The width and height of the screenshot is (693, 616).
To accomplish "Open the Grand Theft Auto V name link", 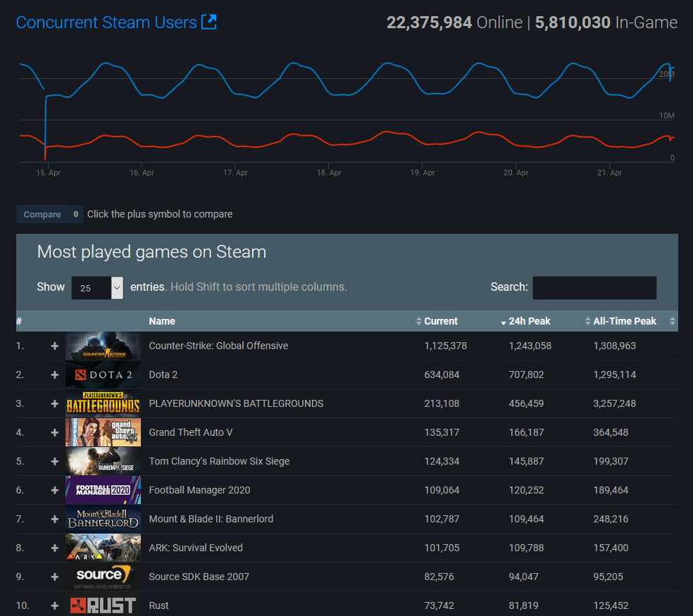I will [x=190, y=433].
